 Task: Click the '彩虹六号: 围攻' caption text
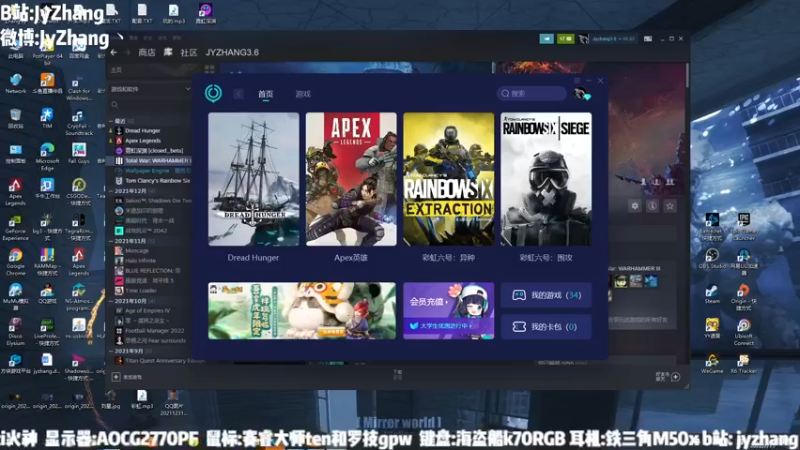click(546, 258)
